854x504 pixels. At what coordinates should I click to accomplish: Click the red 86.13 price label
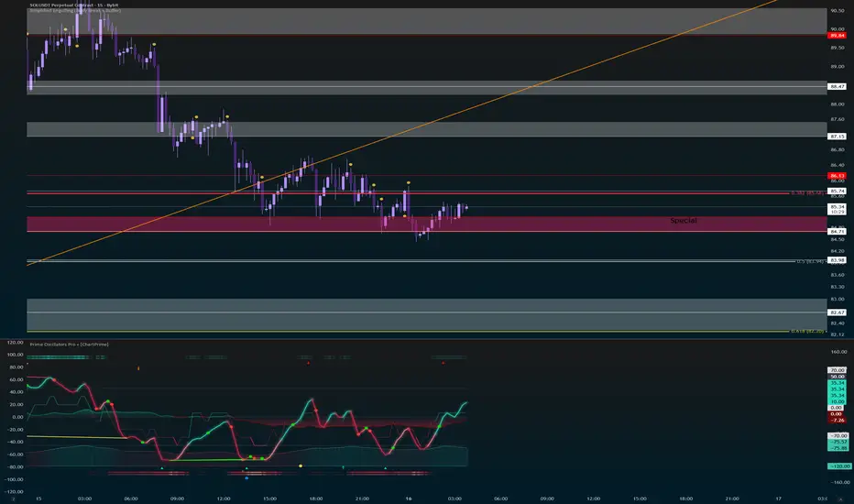click(837, 175)
